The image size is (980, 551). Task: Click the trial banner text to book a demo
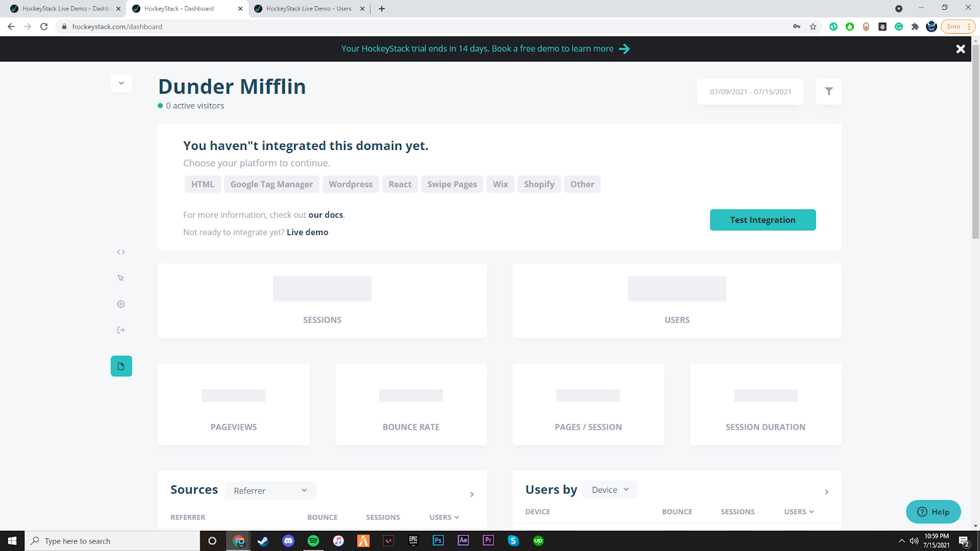coord(477,49)
